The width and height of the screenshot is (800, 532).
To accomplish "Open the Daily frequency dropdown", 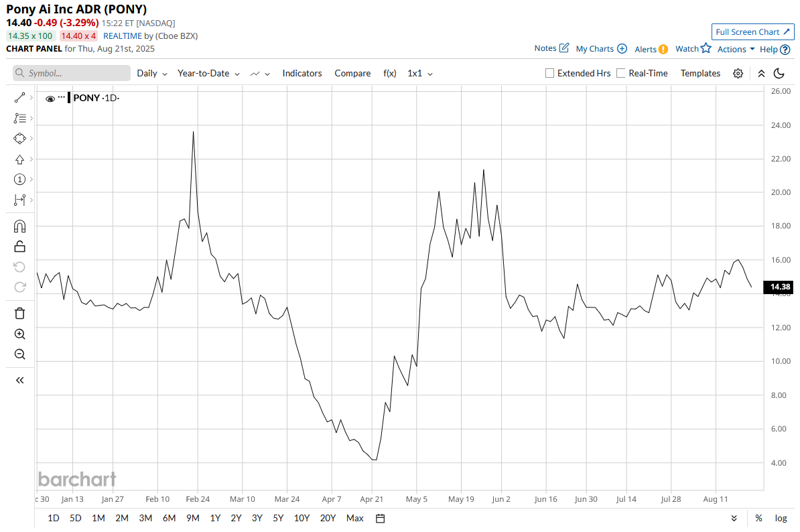I will click(x=152, y=74).
